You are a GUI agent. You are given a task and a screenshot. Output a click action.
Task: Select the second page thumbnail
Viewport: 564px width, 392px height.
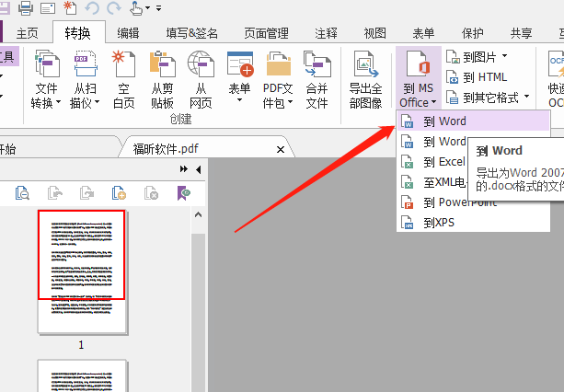[x=82, y=375]
